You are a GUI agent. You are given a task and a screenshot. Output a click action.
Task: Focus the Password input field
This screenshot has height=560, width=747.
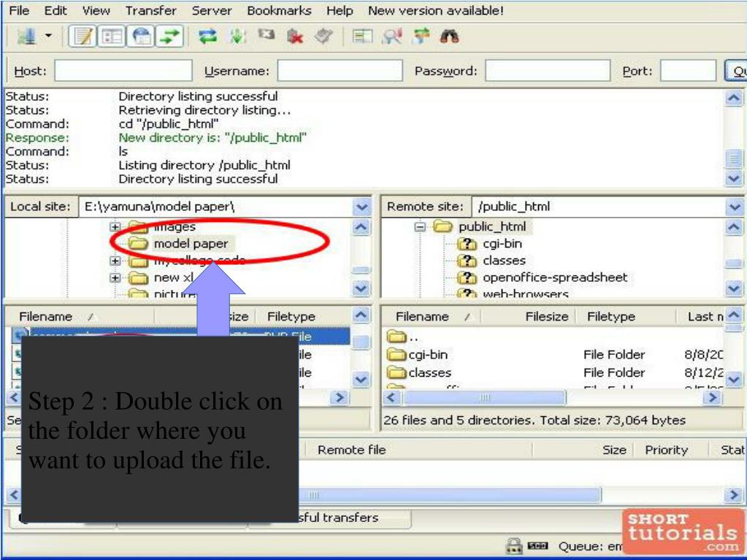pyautogui.click(x=548, y=71)
